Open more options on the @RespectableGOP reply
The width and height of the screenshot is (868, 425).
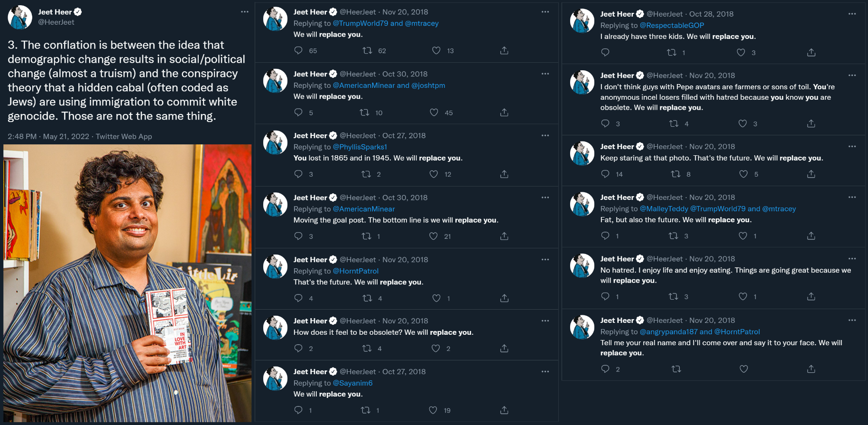tap(852, 14)
